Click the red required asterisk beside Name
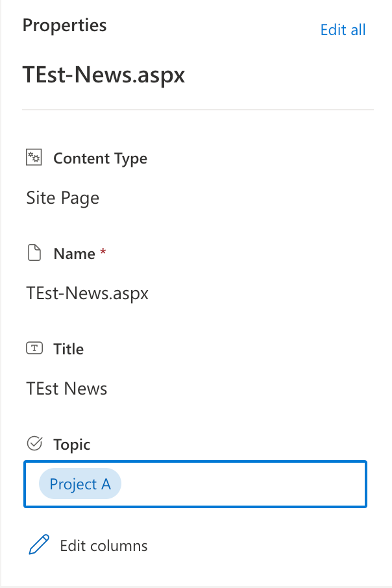The height and width of the screenshot is (588, 392). pyautogui.click(x=103, y=252)
